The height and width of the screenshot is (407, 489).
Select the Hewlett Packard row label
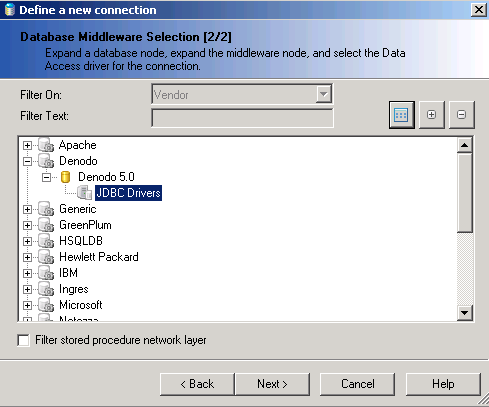click(99, 257)
